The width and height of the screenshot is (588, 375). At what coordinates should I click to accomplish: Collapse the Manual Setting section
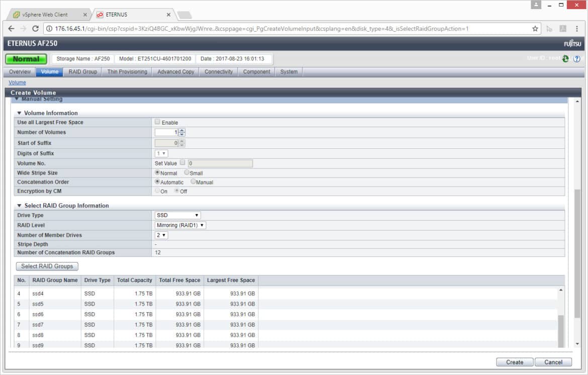(17, 99)
